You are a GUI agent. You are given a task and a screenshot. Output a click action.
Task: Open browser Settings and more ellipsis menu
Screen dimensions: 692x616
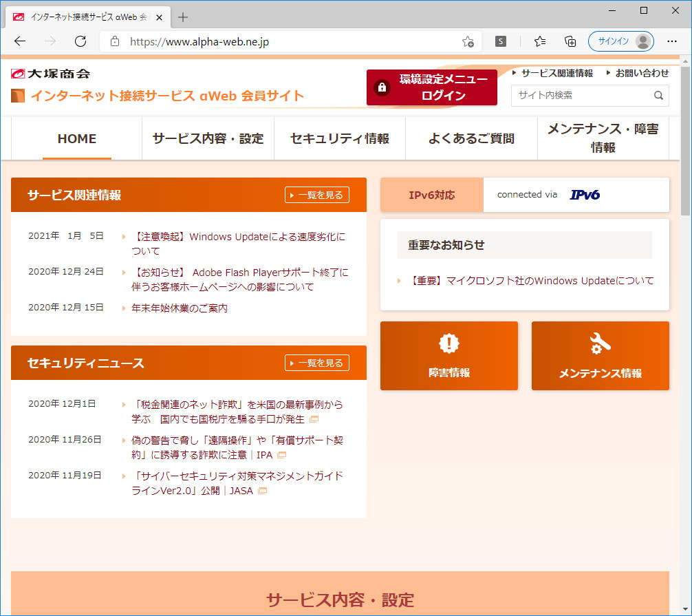(x=672, y=41)
